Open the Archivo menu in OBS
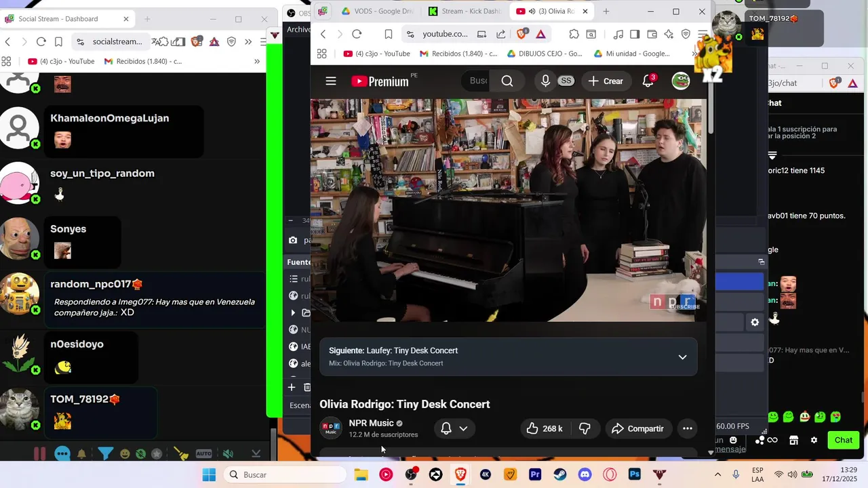The height and width of the screenshot is (488, 868). point(298,29)
